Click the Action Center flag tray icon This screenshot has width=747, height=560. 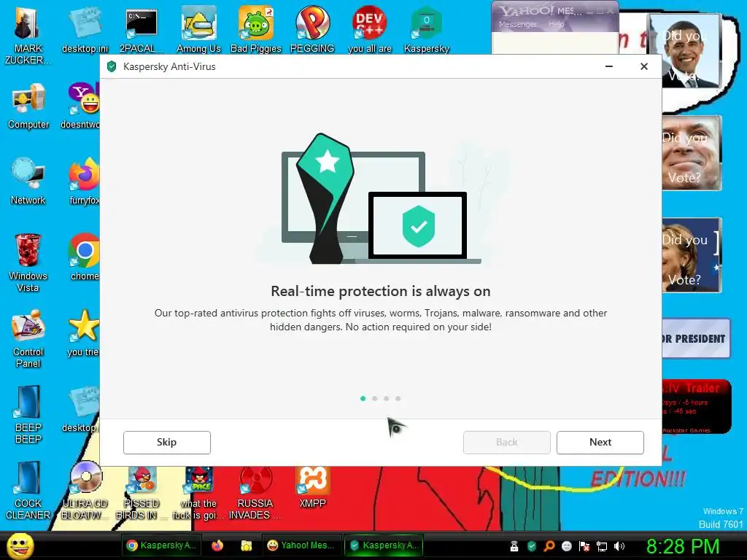coord(584,546)
